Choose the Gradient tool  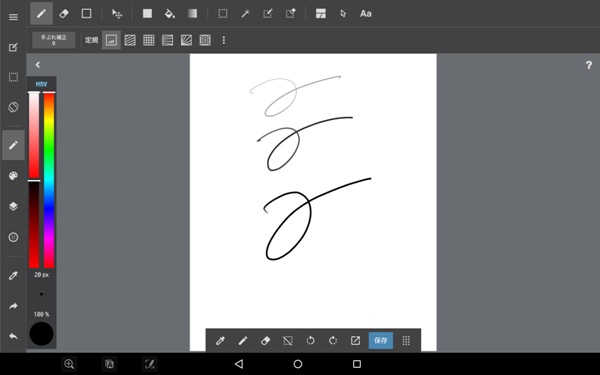click(192, 14)
